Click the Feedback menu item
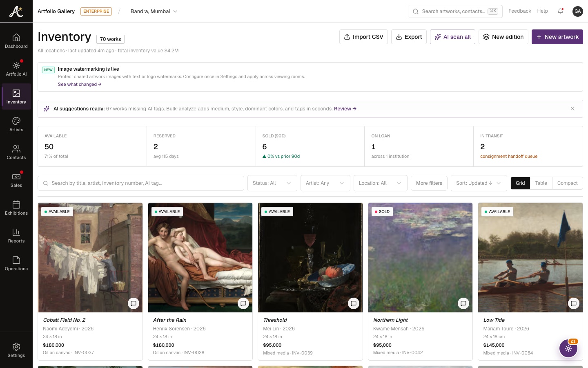The width and height of the screenshot is (588, 368). point(520,11)
